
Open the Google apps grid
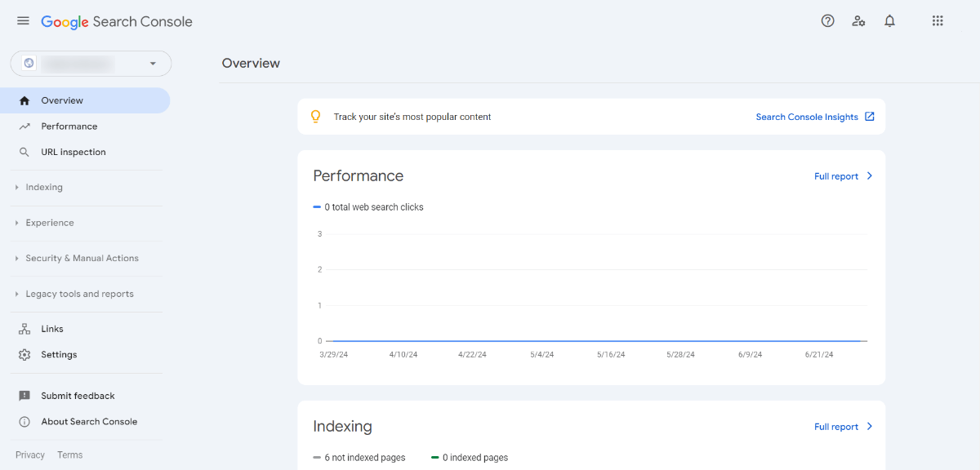938,21
